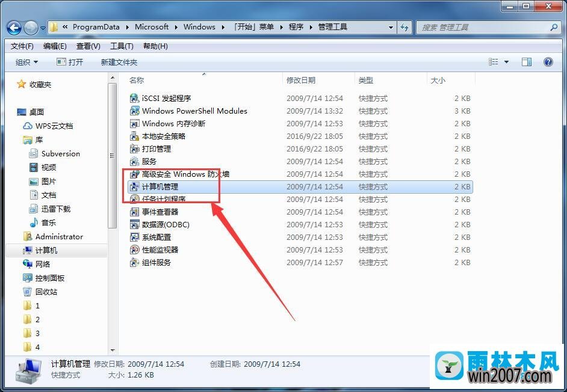The width and height of the screenshot is (567, 392).
Task: Select the 服务 gear icon
Action: pos(134,162)
